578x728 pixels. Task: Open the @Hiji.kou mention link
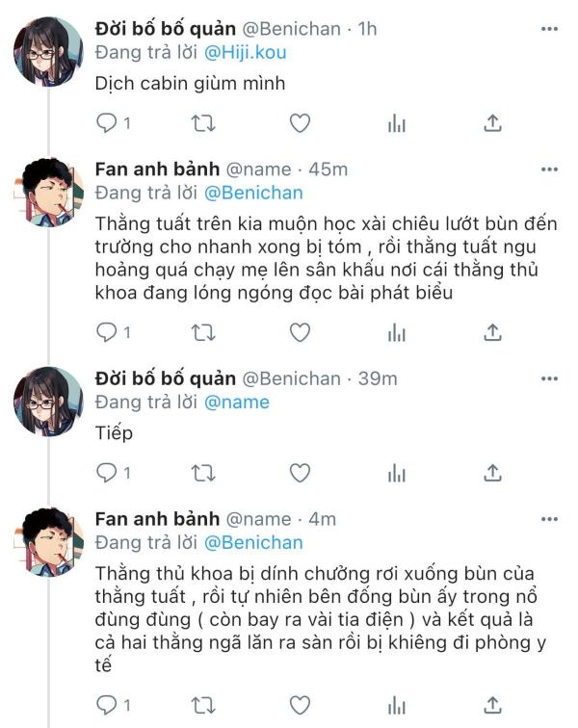pyautogui.click(x=245, y=52)
